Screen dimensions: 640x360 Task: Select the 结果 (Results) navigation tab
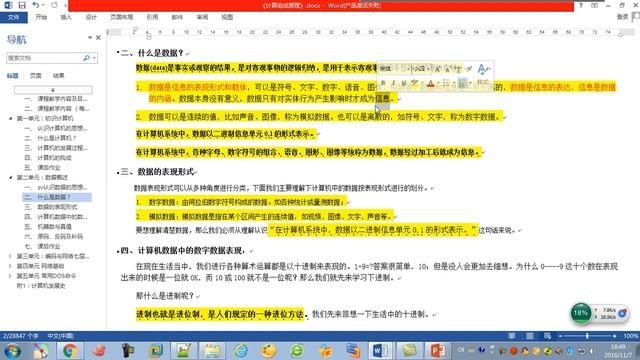58,76
